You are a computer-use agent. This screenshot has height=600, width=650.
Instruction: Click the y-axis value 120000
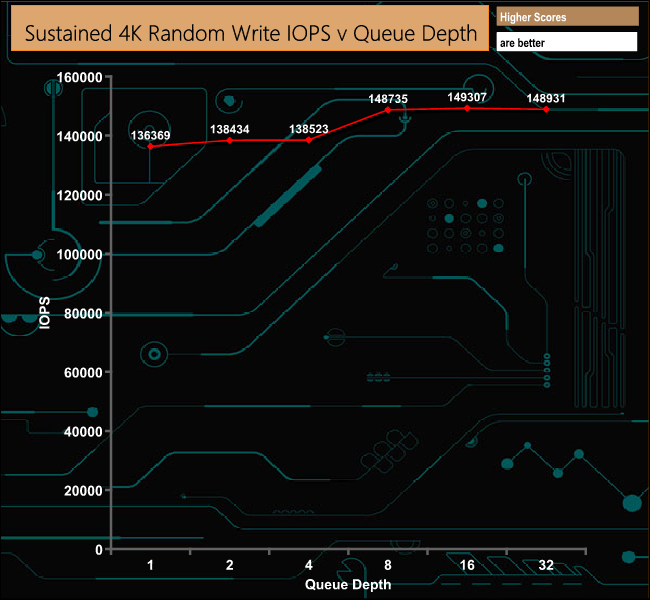click(x=80, y=195)
